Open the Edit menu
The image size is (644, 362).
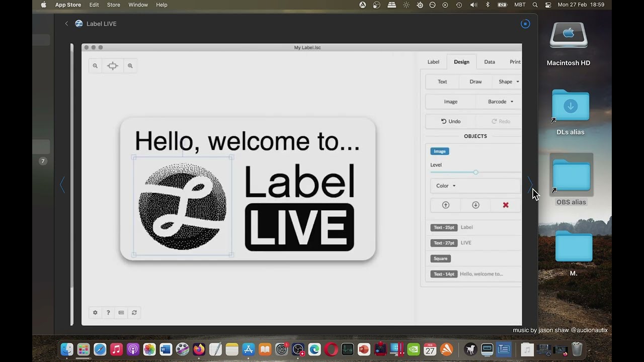pos(94,5)
